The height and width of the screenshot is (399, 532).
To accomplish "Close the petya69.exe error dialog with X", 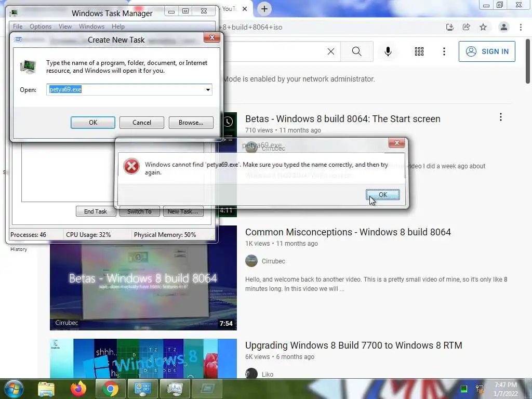I will [396, 143].
